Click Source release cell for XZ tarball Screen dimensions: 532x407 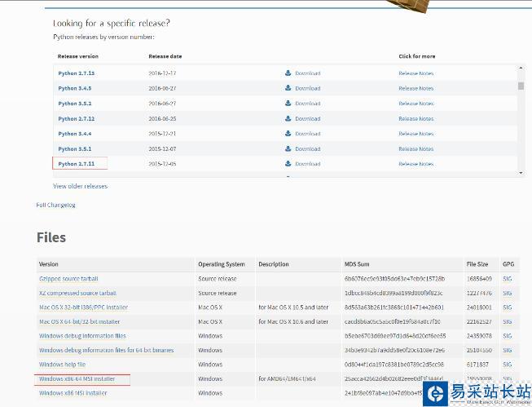pos(218,293)
